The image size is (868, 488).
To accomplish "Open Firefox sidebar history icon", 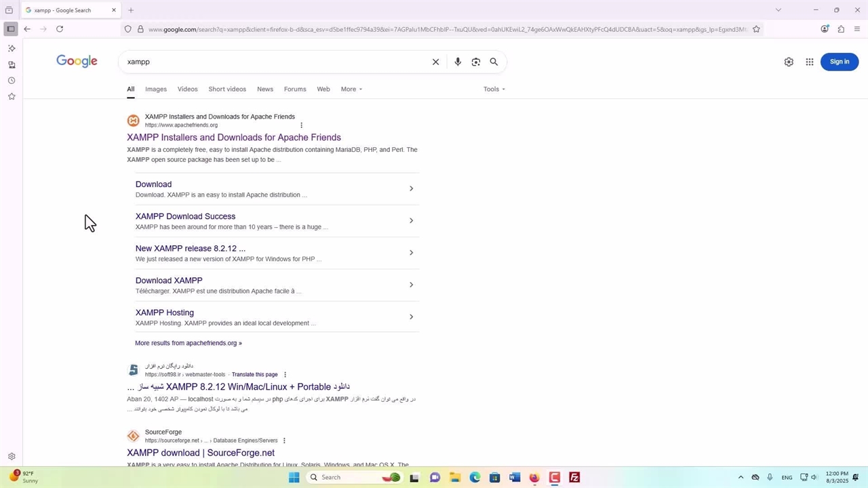I will coord(12,81).
